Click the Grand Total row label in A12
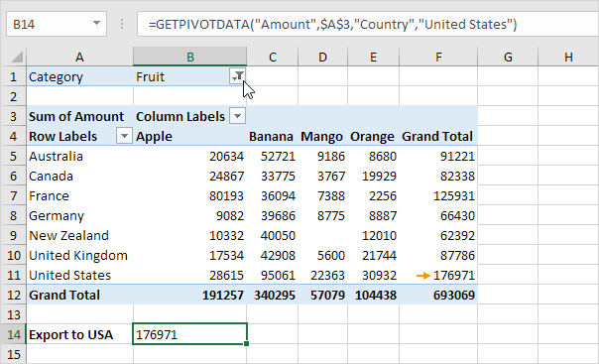Screen dimensions: 599x364 [80, 295]
